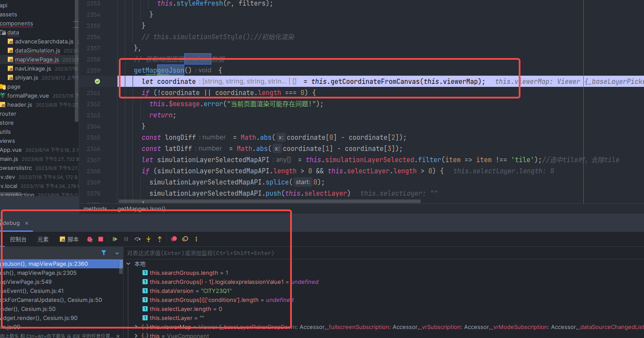Open App.vue in project tree
The image size is (644, 338).
pos(11,150)
